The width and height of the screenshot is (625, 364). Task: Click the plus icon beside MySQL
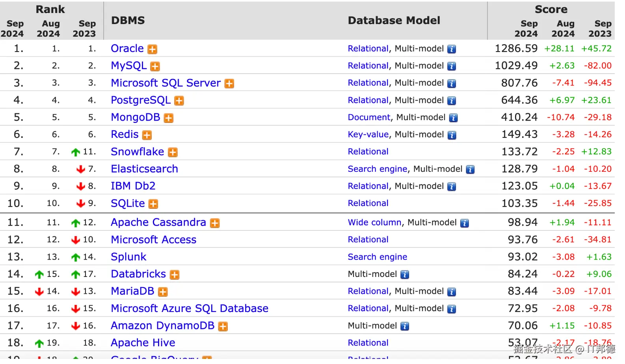(x=155, y=67)
